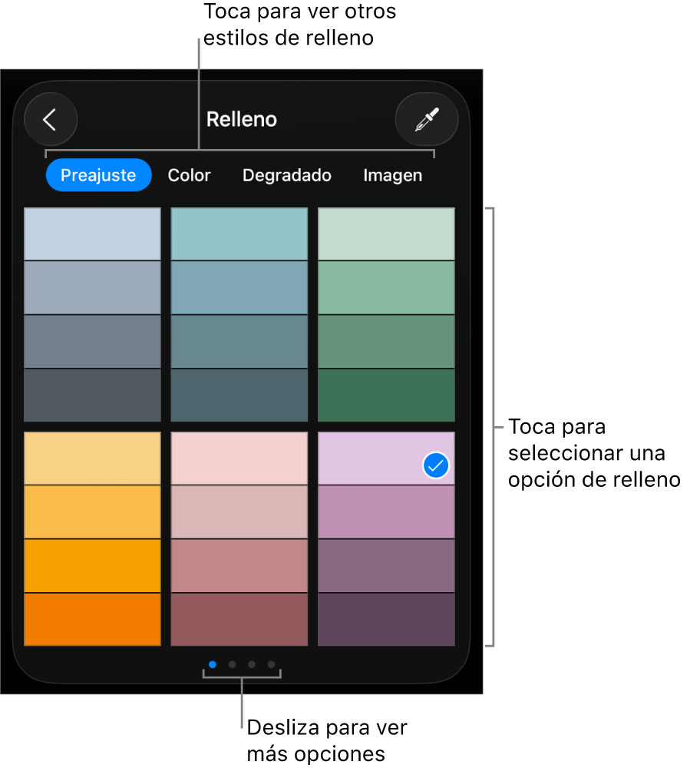Open the Color tab
700x768 pixels.
click(x=189, y=175)
